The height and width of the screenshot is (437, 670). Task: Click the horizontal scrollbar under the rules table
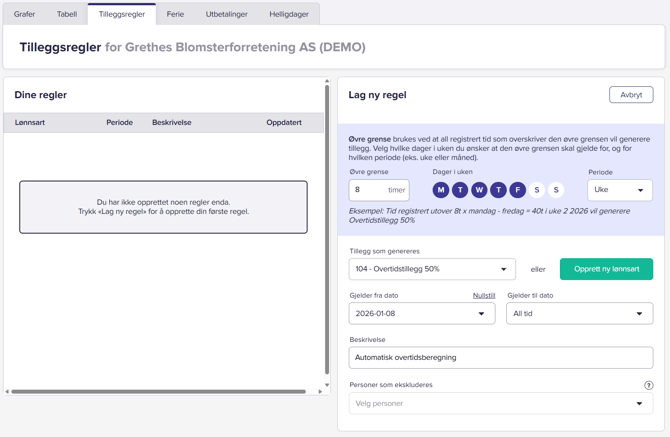click(x=160, y=391)
